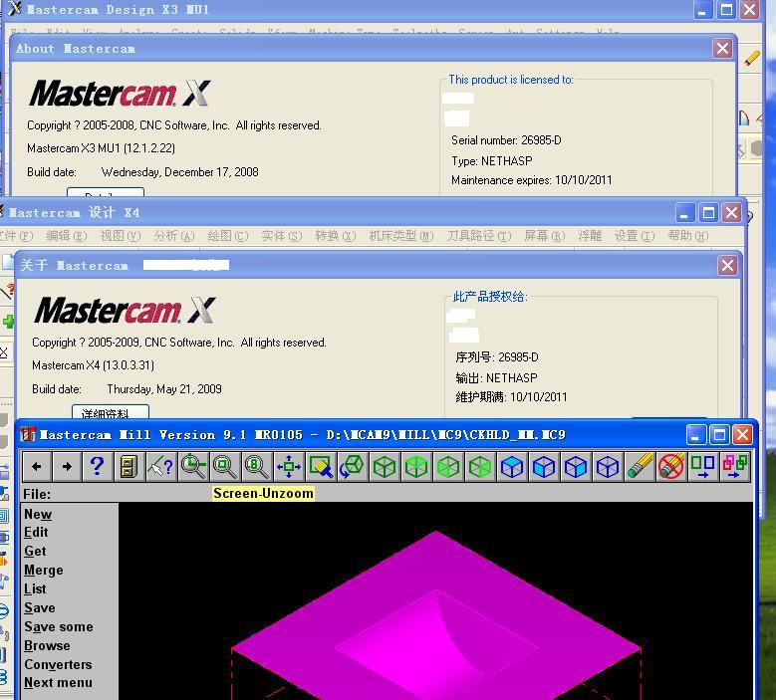Go to Next menu in Mill
This screenshot has width=776, height=700.
click(58, 683)
